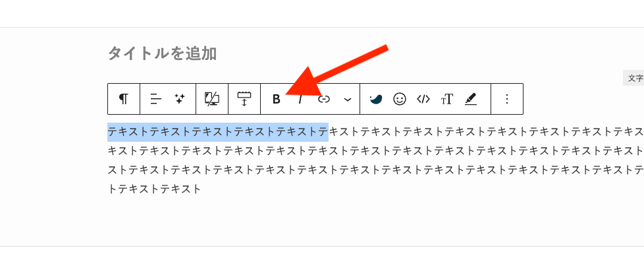The width and height of the screenshot is (644, 275).
Task: Click the 文字 label on the right
Action: pos(635,78)
